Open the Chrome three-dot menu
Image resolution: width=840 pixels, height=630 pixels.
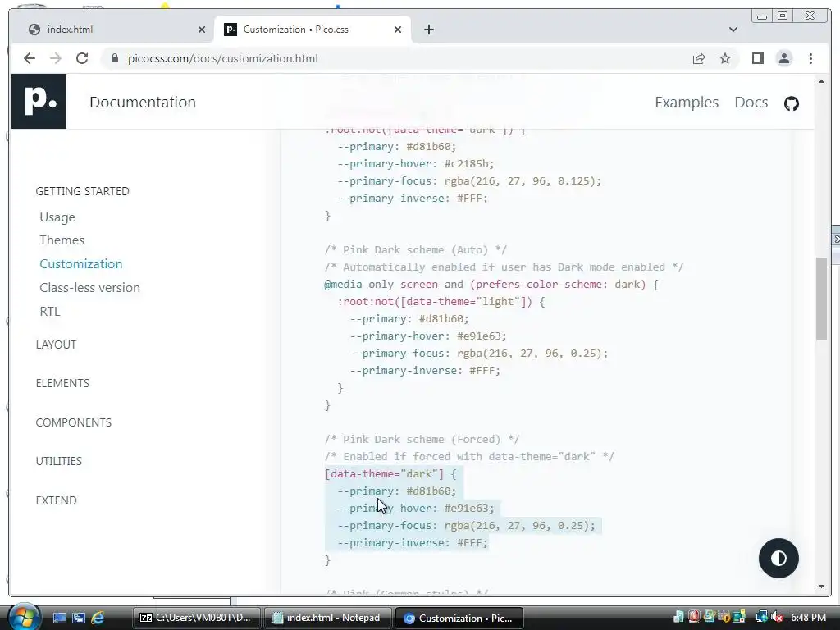coord(810,58)
